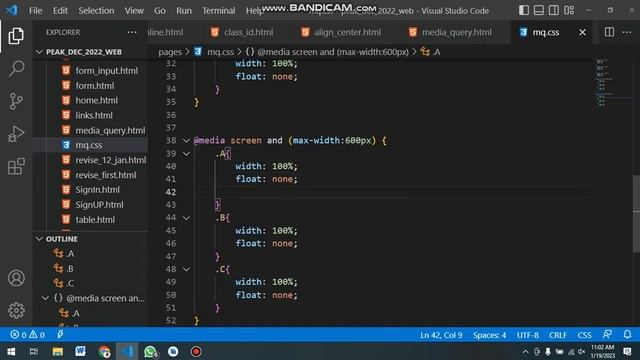Fold the .B rule at line 44
This screenshot has width=640, height=360.
tap(186, 218)
